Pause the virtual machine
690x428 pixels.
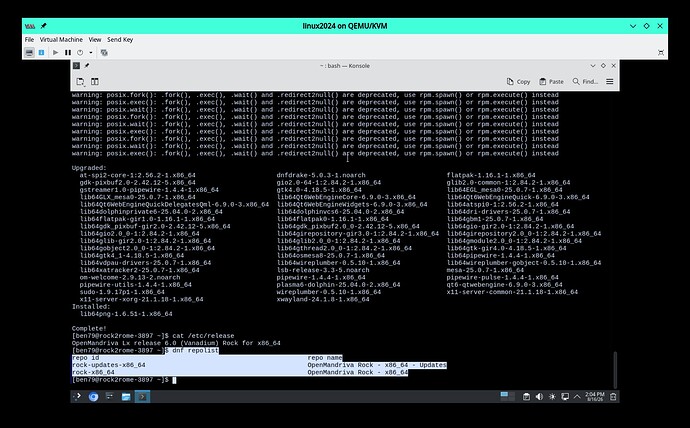click(x=68, y=53)
